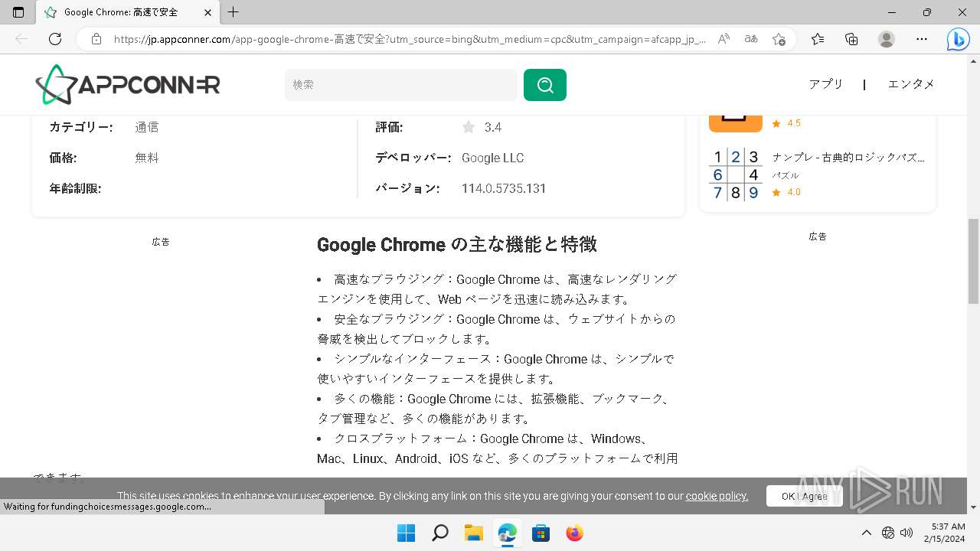Open volume speaker tray icon

pyautogui.click(x=906, y=533)
